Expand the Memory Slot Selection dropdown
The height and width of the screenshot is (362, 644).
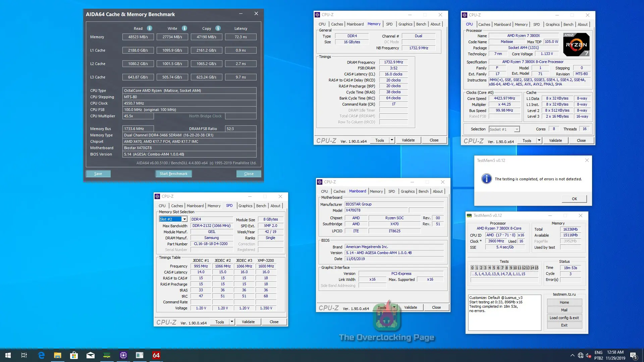(184, 219)
